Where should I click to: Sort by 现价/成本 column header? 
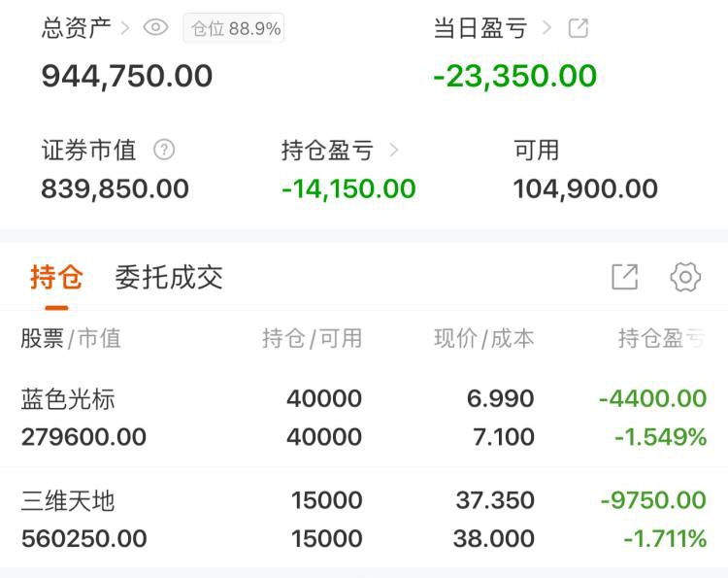(x=484, y=338)
